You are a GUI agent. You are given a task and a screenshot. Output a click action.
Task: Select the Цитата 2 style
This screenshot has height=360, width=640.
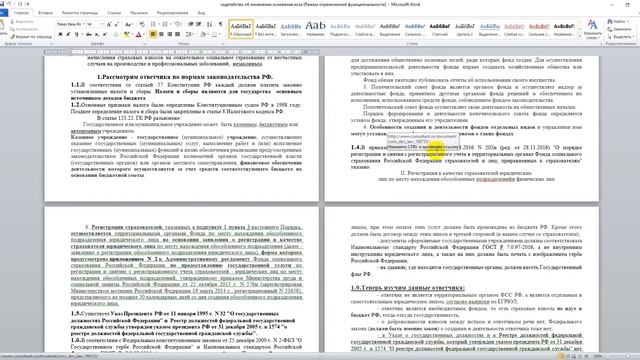[464, 29]
